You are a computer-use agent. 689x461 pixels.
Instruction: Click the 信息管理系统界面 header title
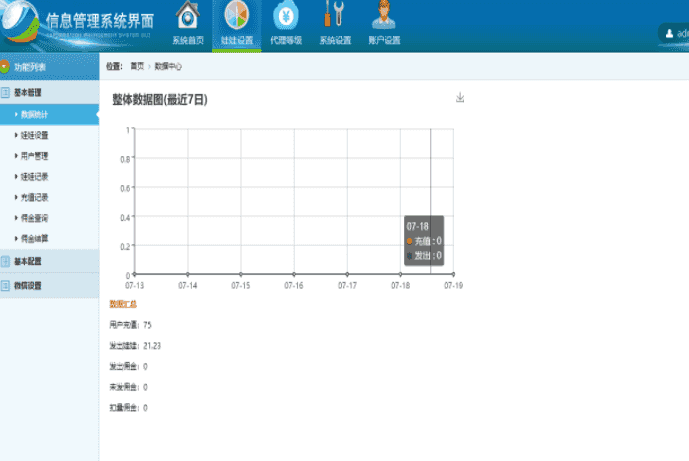click(x=100, y=21)
